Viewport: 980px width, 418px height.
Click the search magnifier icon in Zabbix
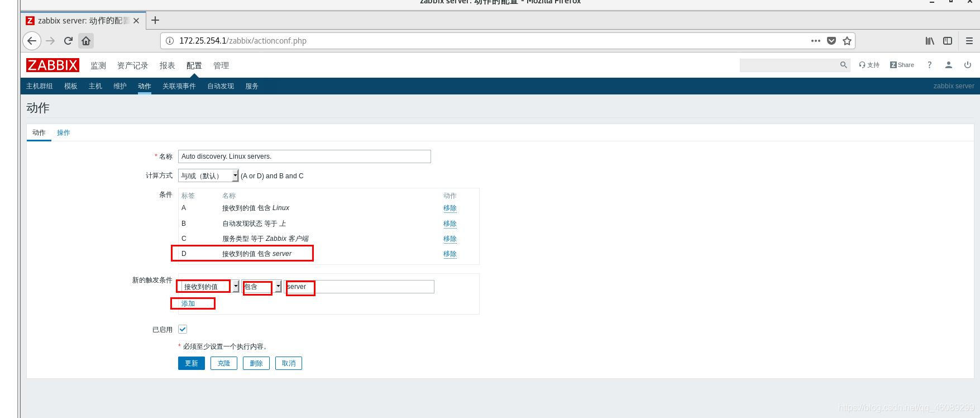[844, 65]
